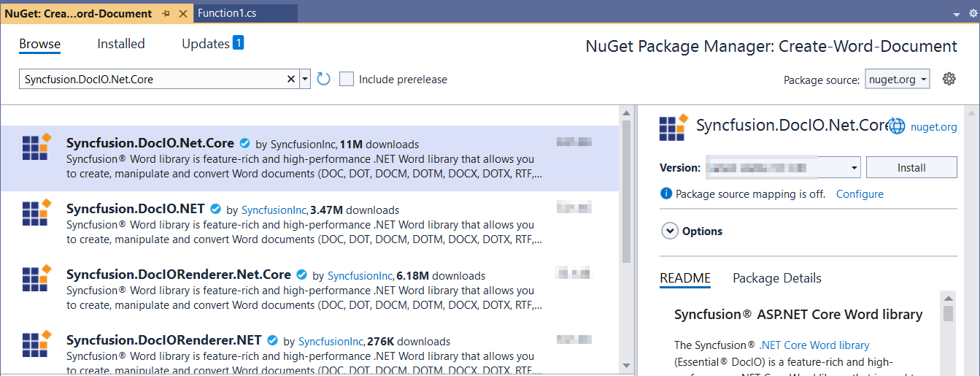Screen dimensions: 980x376
Task: Click verified badge next to Syncfusion.DocIO.NET
Action: (216, 210)
